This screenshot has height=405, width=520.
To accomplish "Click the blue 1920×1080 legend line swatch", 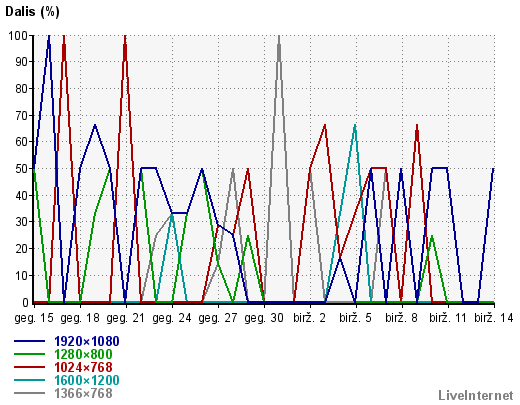I will [29, 341].
